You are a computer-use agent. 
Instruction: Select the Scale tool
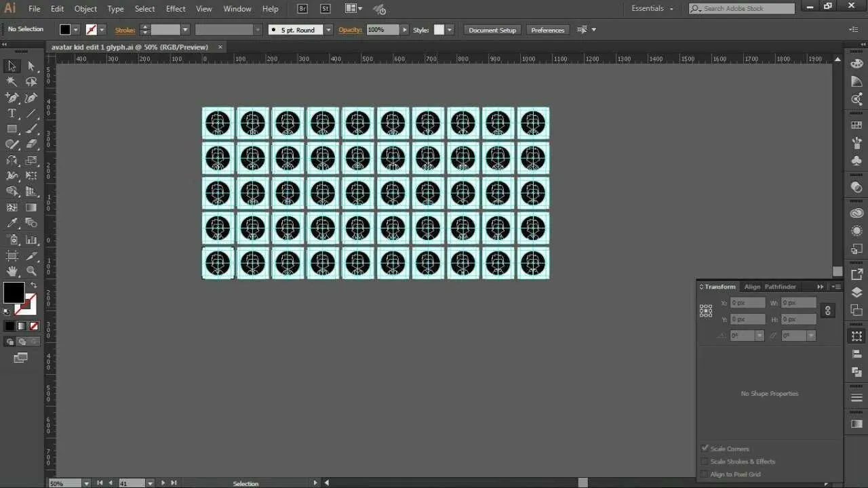[31, 161]
